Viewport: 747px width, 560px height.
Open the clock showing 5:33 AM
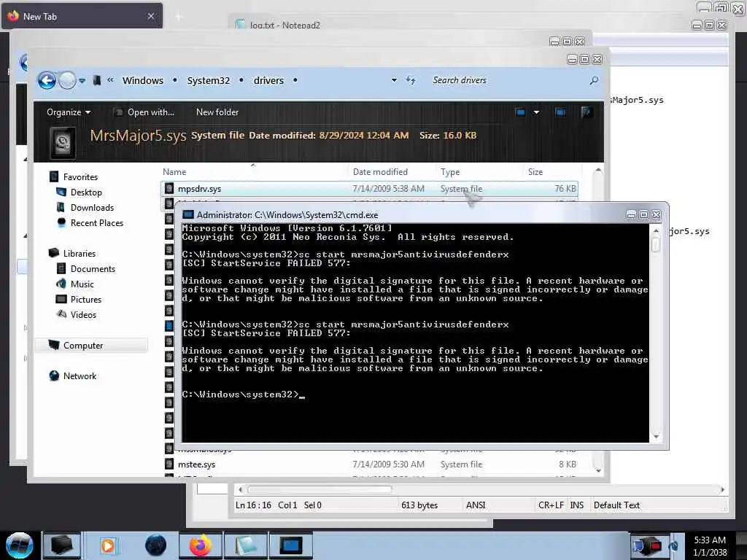(x=710, y=546)
